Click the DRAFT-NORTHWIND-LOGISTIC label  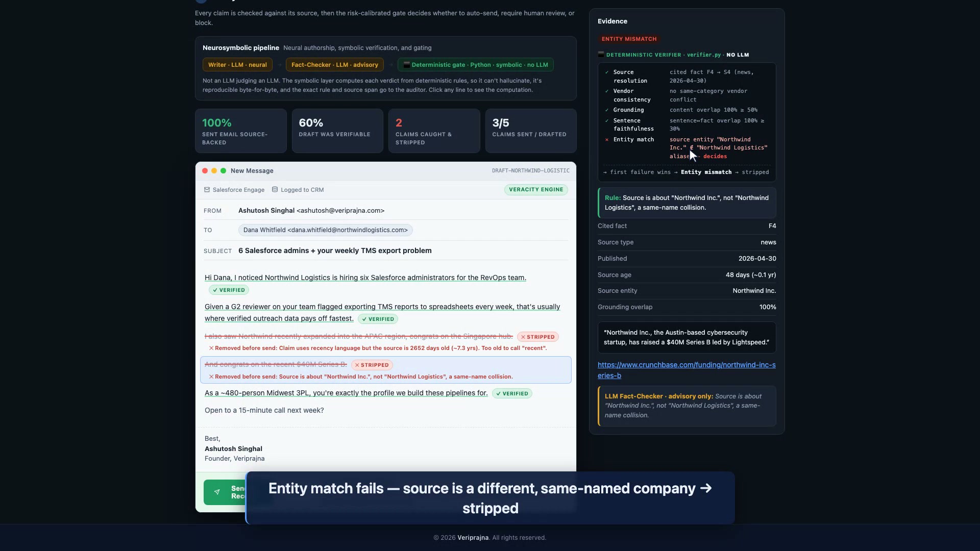pos(531,171)
